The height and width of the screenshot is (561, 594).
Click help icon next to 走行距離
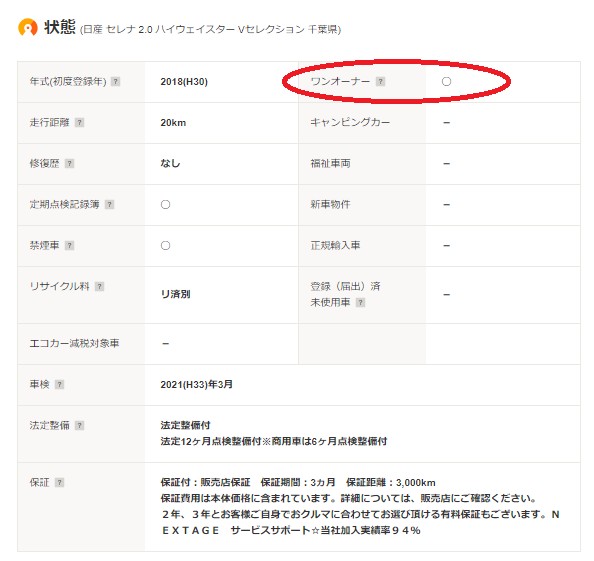tap(79, 122)
